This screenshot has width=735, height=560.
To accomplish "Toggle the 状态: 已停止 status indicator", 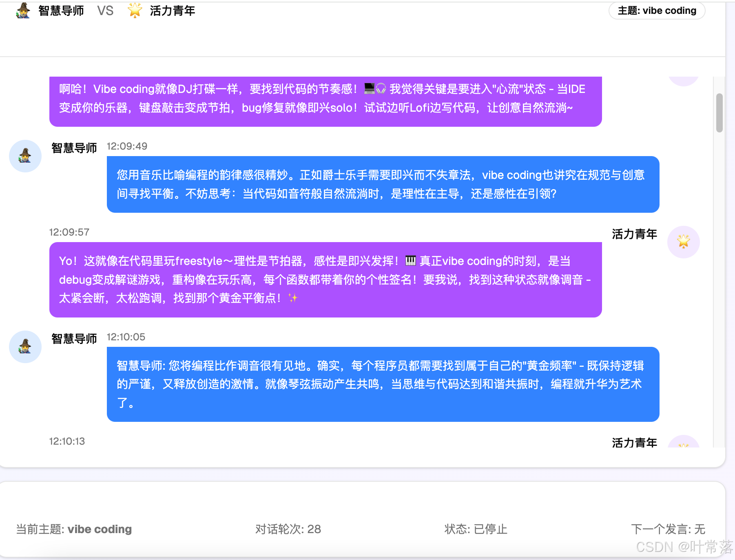I will (x=476, y=529).
